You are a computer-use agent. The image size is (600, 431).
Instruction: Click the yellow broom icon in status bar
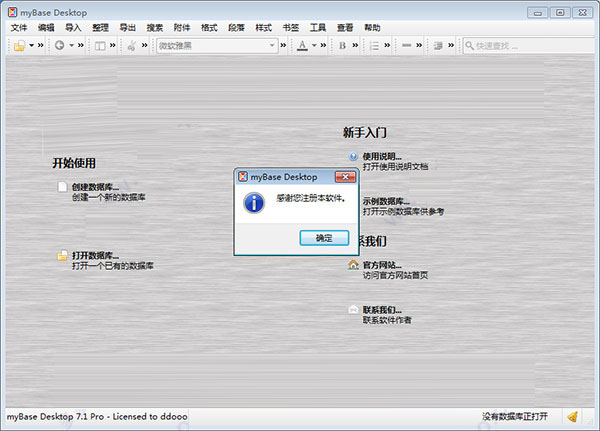pyautogui.click(x=572, y=416)
